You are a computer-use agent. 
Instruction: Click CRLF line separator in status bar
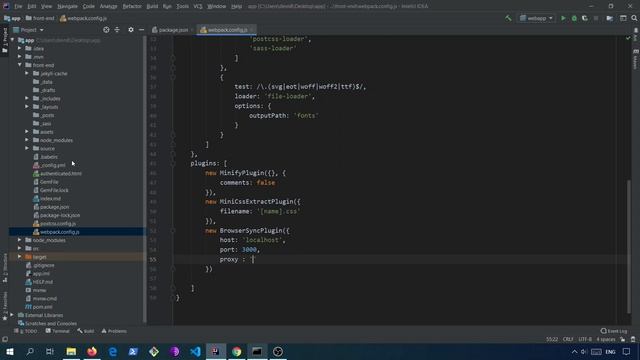point(568,339)
